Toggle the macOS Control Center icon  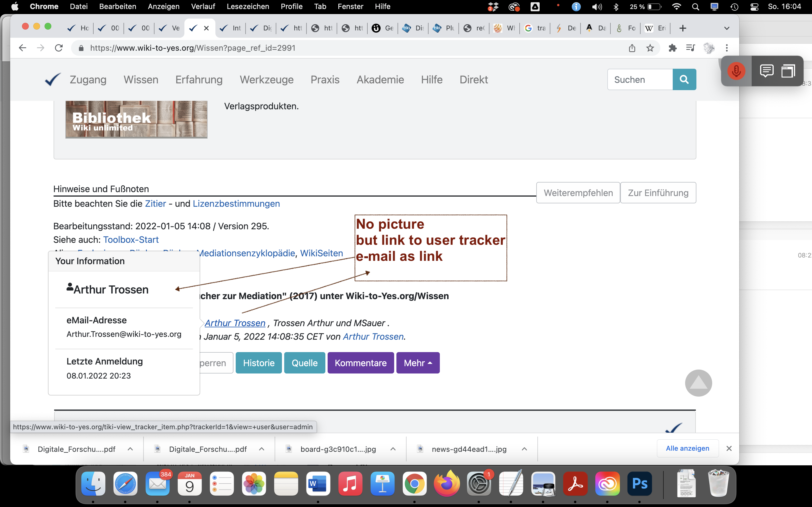[754, 7]
